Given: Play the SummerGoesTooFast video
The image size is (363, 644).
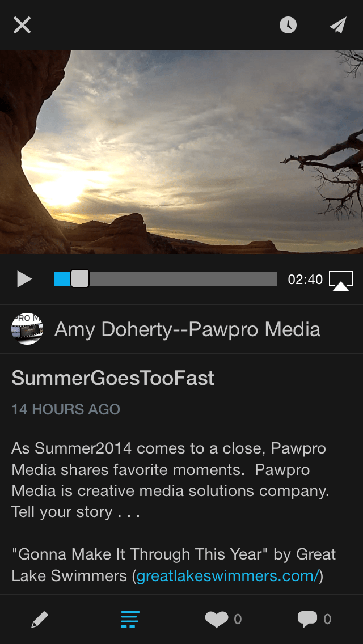Looking at the screenshot, I should (x=24, y=279).
